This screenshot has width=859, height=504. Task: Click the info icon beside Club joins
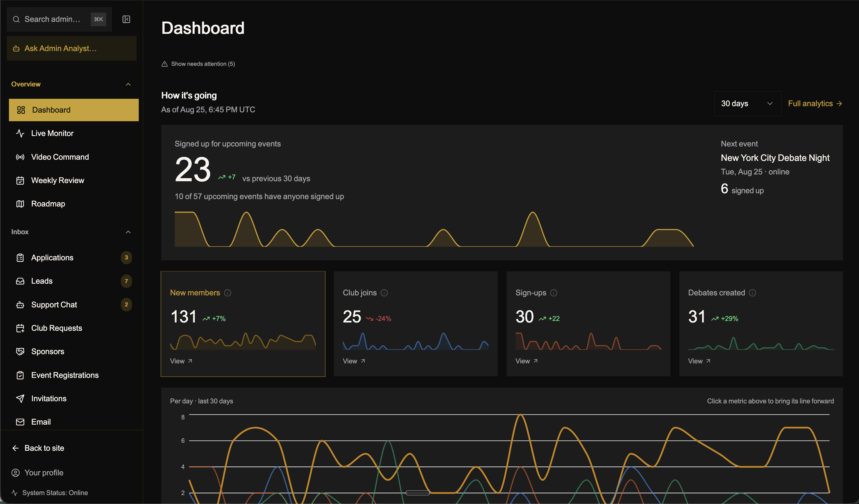pyautogui.click(x=384, y=293)
